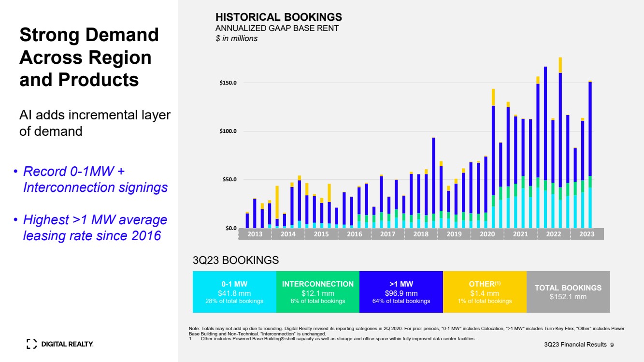Click the "HISTORICAL BOOKINGS" chart heading
644x362 pixels.
(x=278, y=17)
